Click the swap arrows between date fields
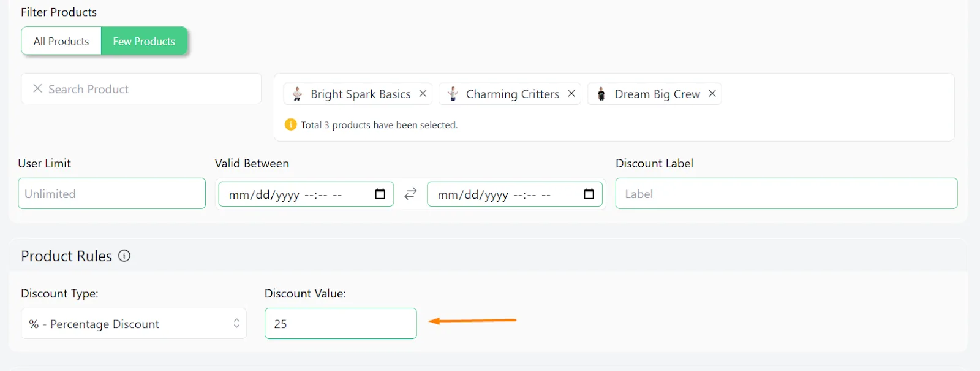Screen dimensions: 980x371 click(410, 194)
